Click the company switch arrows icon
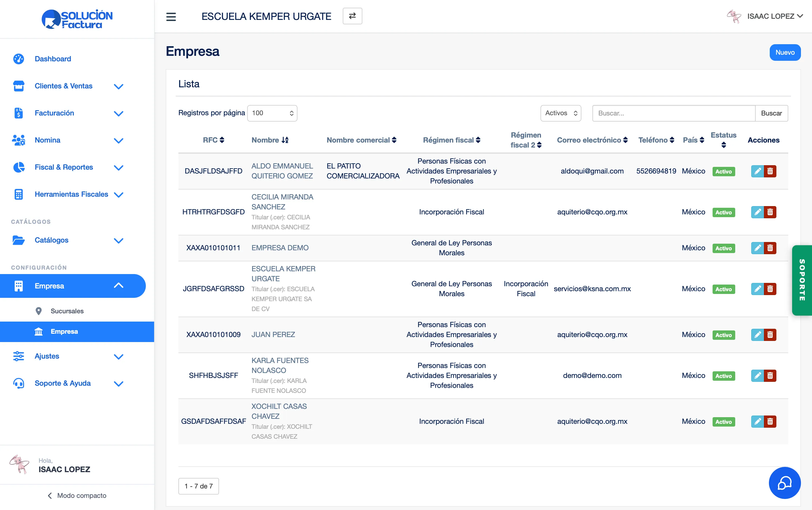812x510 pixels. pos(352,16)
